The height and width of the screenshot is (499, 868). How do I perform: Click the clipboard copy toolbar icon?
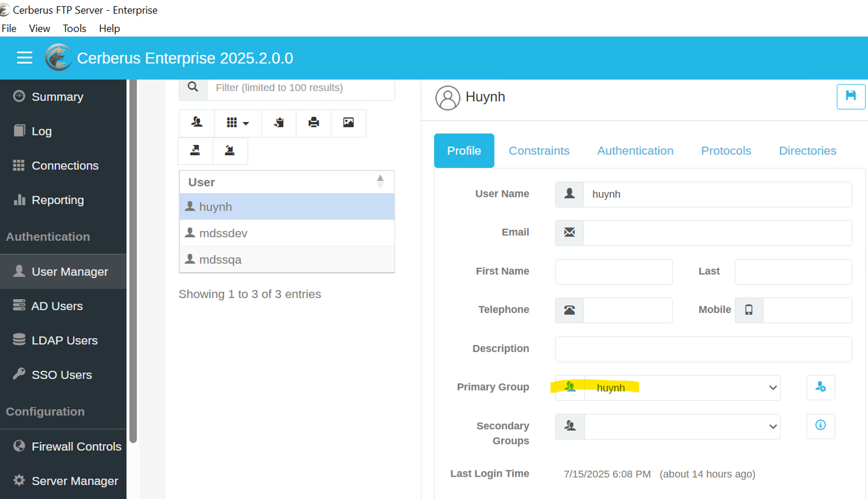pos(279,123)
